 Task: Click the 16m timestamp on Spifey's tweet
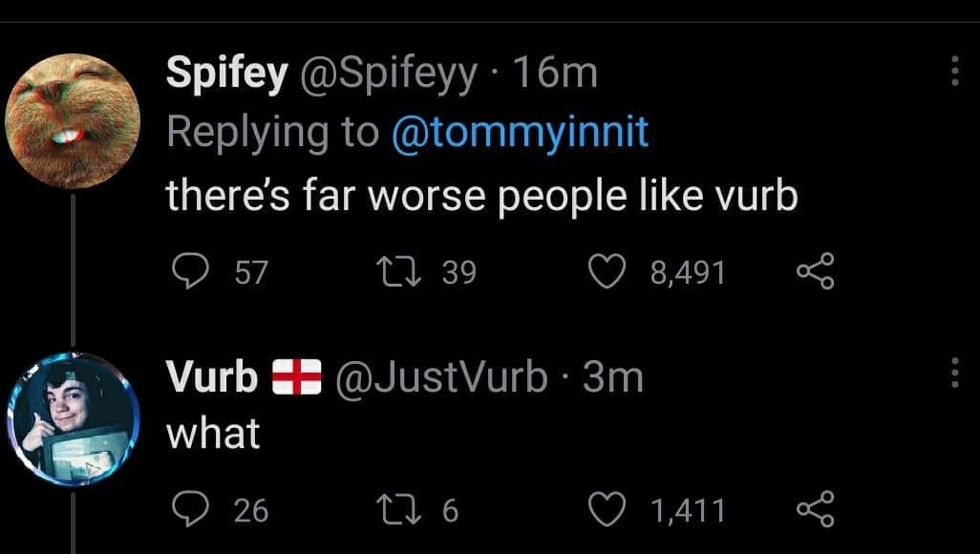556,74
